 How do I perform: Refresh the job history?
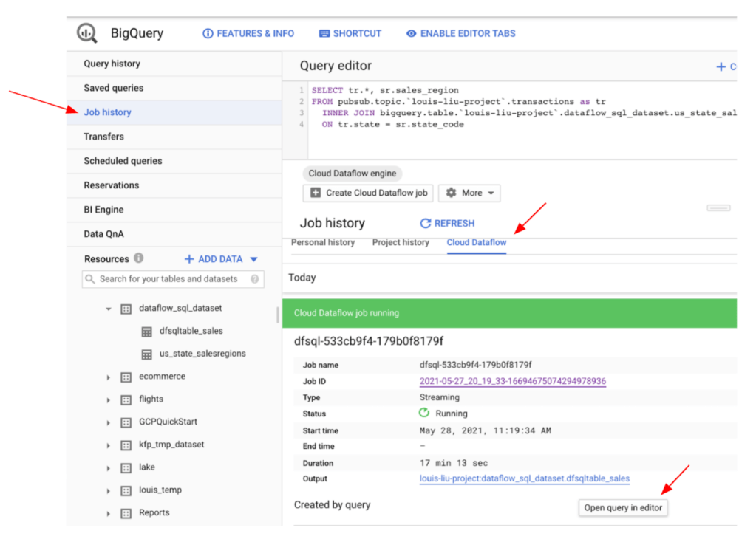point(447,223)
